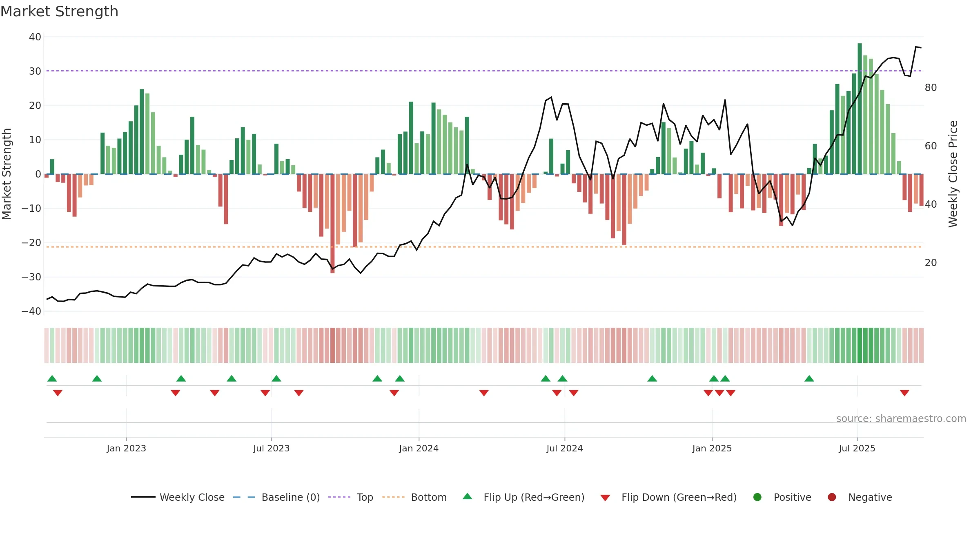This screenshot has height=551, width=980.
Task: Click the leftmost red flip-down marker
Action: point(58,393)
